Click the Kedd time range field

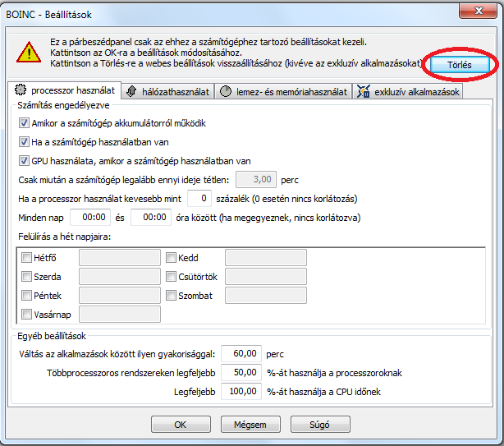266,258
